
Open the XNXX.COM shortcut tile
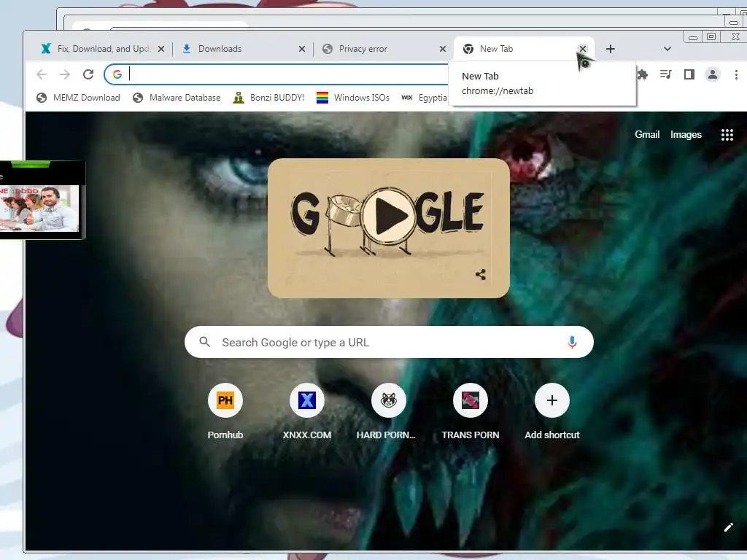[307, 400]
